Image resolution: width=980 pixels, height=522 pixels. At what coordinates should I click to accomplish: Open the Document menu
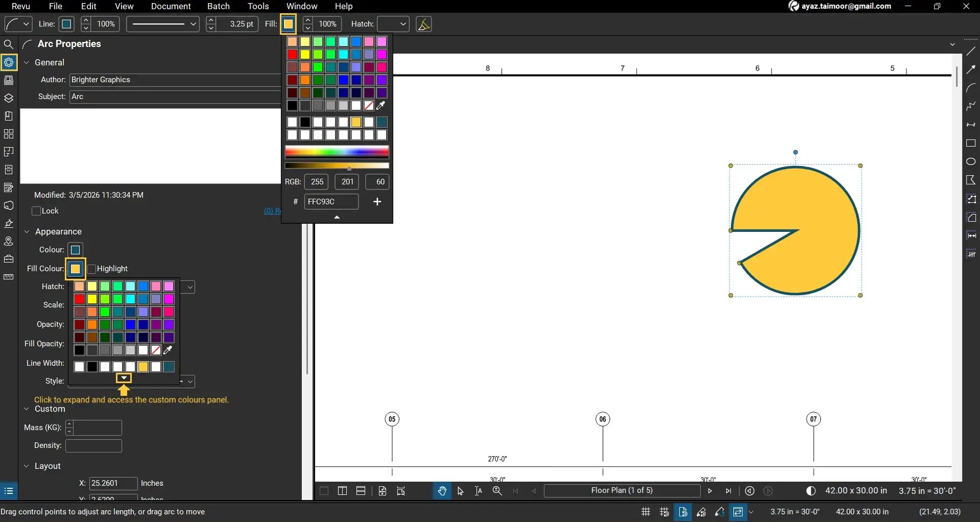tap(171, 6)
